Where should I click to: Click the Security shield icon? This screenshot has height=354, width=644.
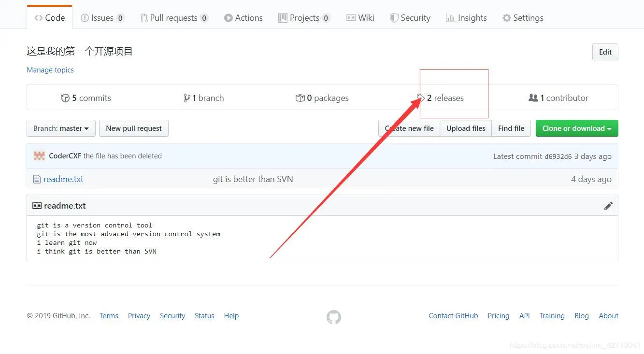click(394, 18)
